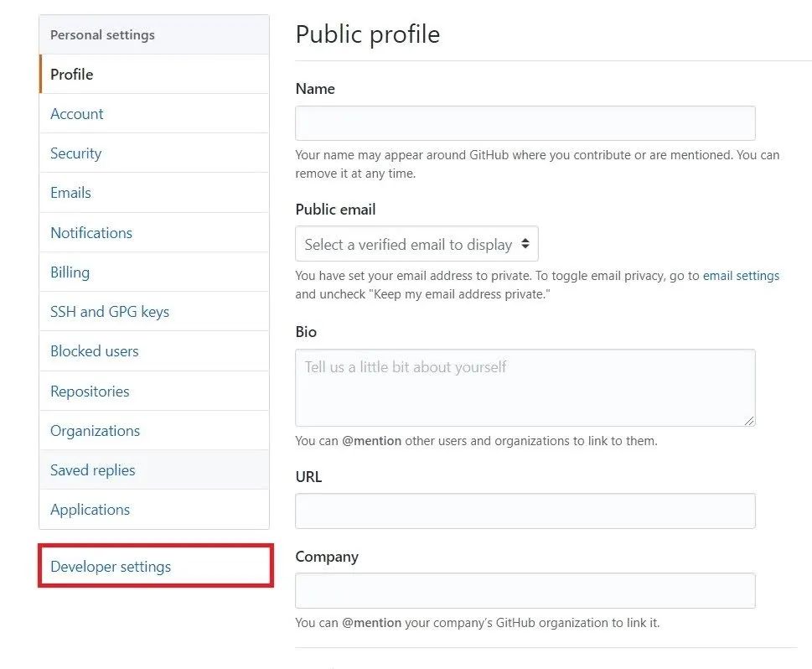
Task: Click the Company label
Action: [327, 557]
